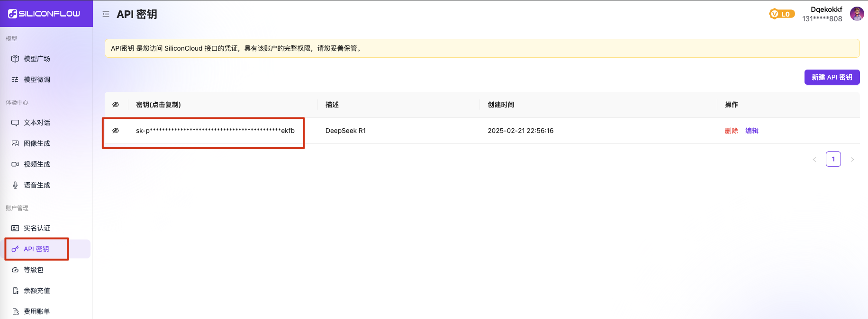Click the SiliconFlow logo
The height and width of the screenshot is (319, 868).
(44, 14)
